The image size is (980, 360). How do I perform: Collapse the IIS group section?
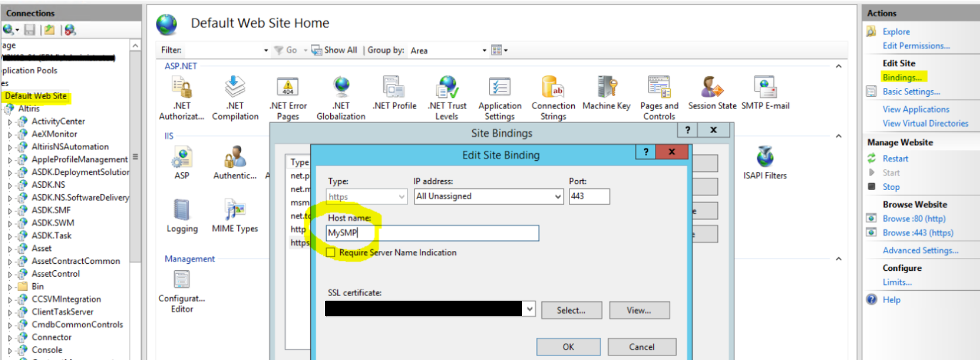[x=839, y=136]
